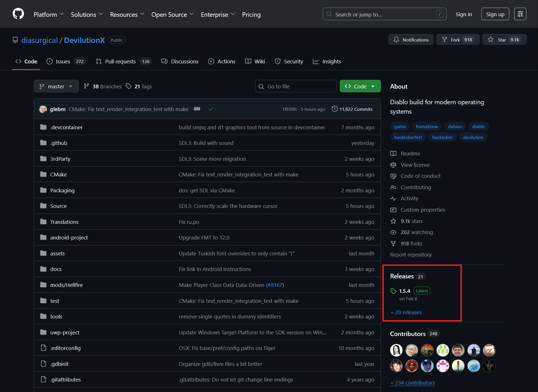Screen dimensions: 538x392
Task: View the 202 watching list
Action: (417, 232)
